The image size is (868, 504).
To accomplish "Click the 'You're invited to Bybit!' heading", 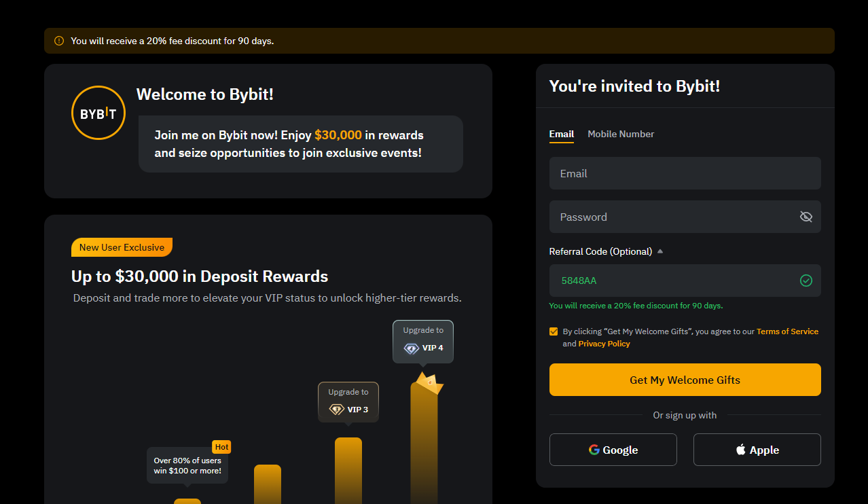I will [634, 86].
